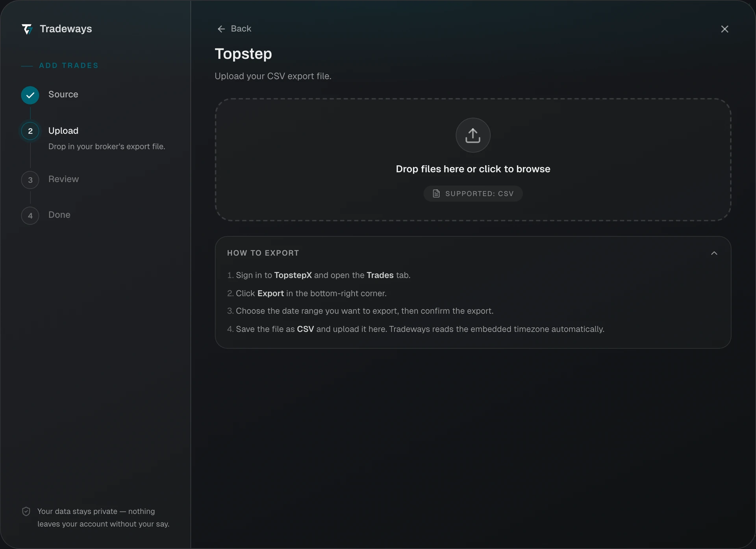Screen dimensions: 756x549
Task: Select the Upload step label
Action: tap(63, 131)
